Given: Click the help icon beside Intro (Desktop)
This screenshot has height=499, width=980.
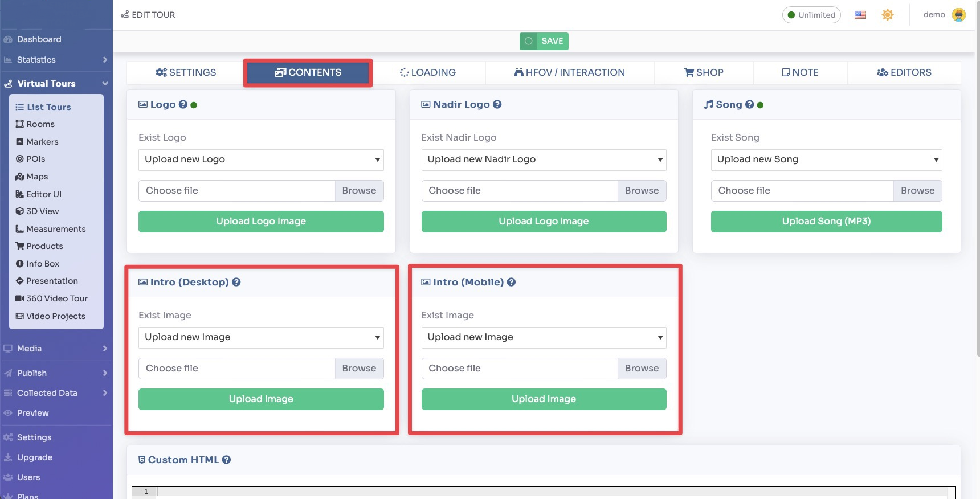Looking at the screenshot, I should pos(236,282).
